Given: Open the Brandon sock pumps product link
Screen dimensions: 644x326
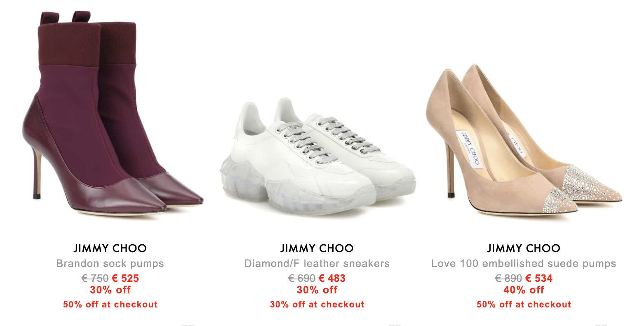Looking at the screenshot, I should coord(110,264).
